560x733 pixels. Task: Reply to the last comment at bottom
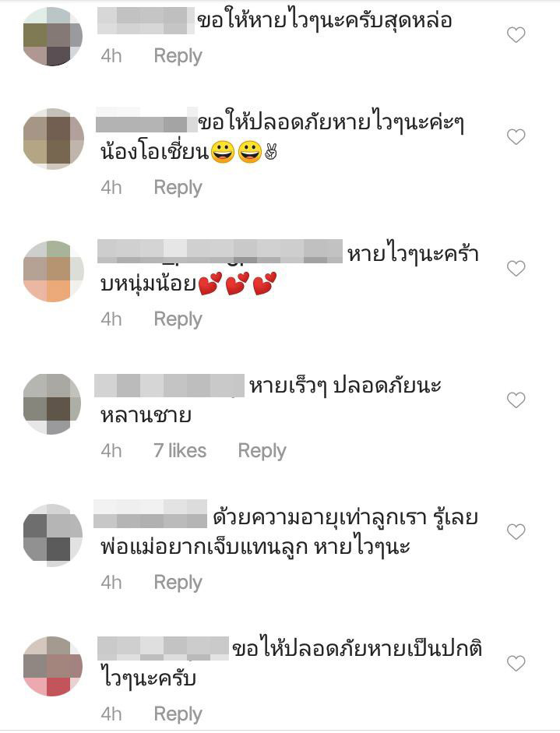pyautogui.click(x=178, y=715)
